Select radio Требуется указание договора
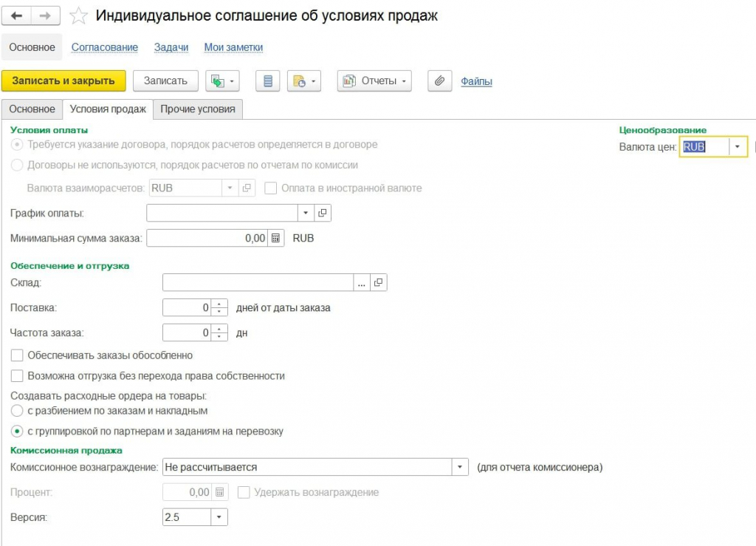Viewport: 756px width, 546px height. [x=17, y=144]
